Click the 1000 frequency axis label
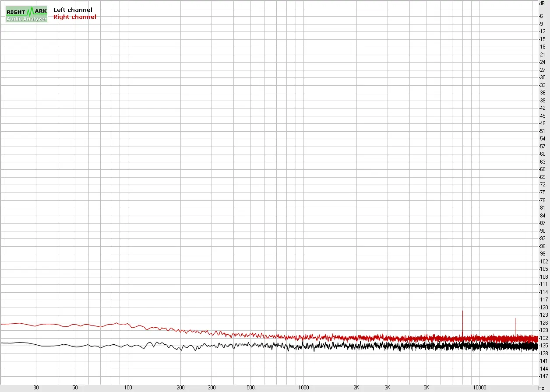The height and width of the screenshot is (392, 550). click(303, 388)
